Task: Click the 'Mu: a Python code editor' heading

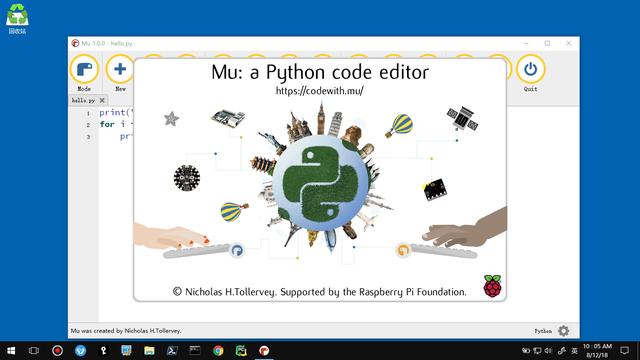Action: (x=320, y=72)
